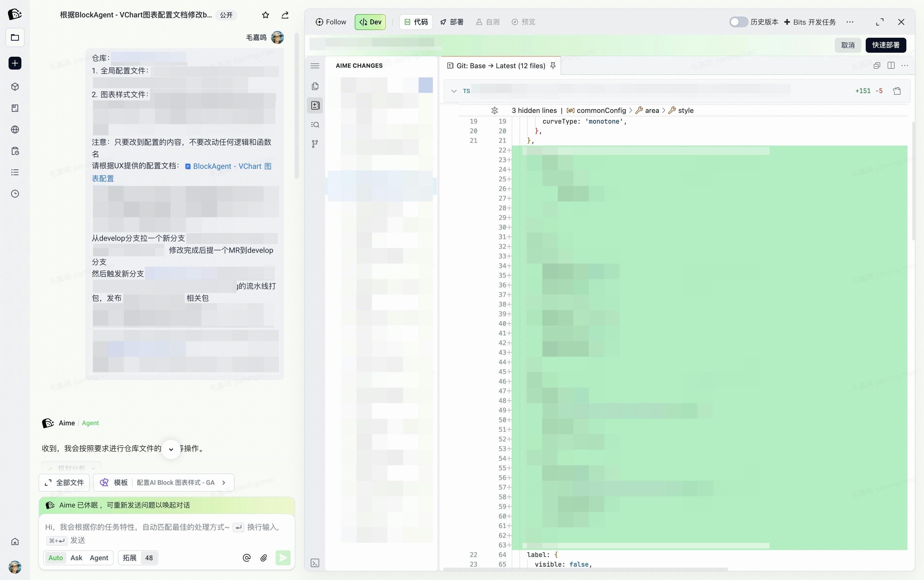Click the user avatar at sidebar bottom
This screenshot has width=924, height=580.
coord(15,567)
